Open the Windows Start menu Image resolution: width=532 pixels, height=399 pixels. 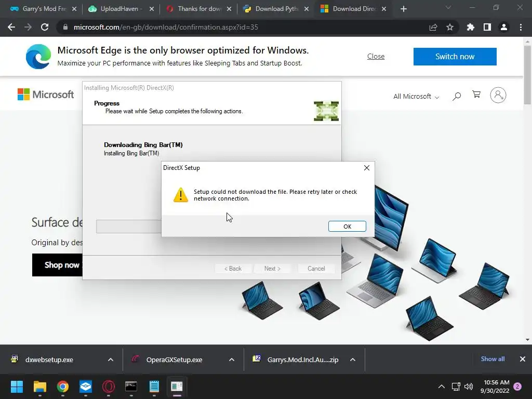pos(17,387)
